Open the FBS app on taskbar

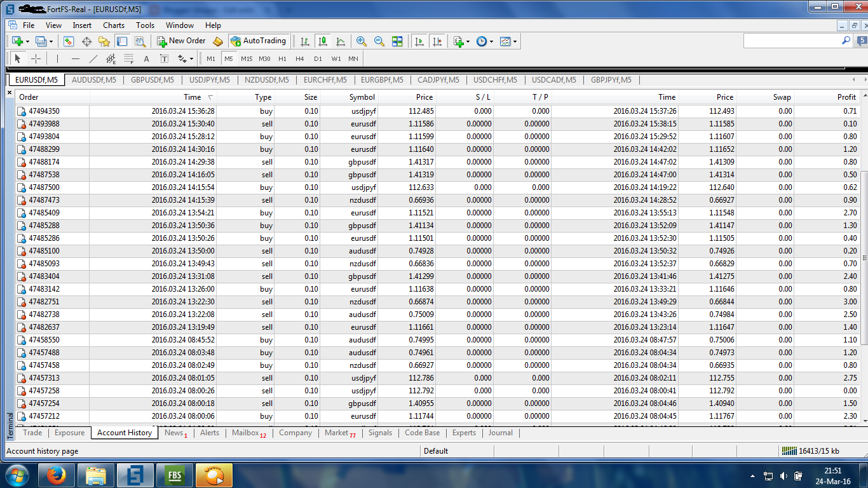pos(175,475)
